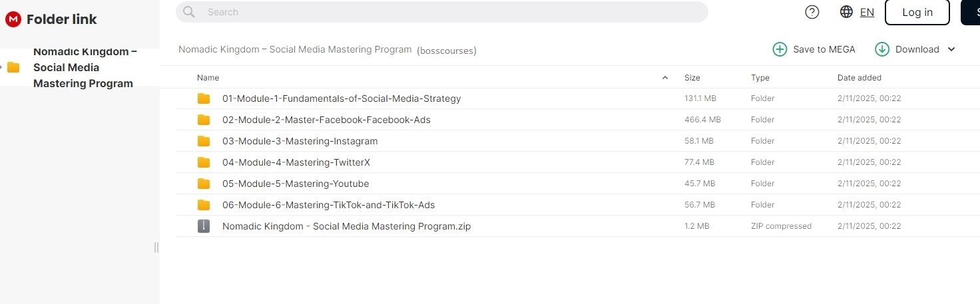The height and width of the screenshot is (304, 980).
Task: Sort files by Type column
Action: (x=760, y=78)
